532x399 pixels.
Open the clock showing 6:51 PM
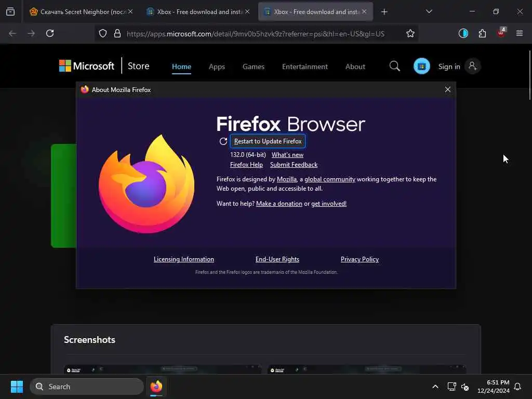click(x=494, y=387)
